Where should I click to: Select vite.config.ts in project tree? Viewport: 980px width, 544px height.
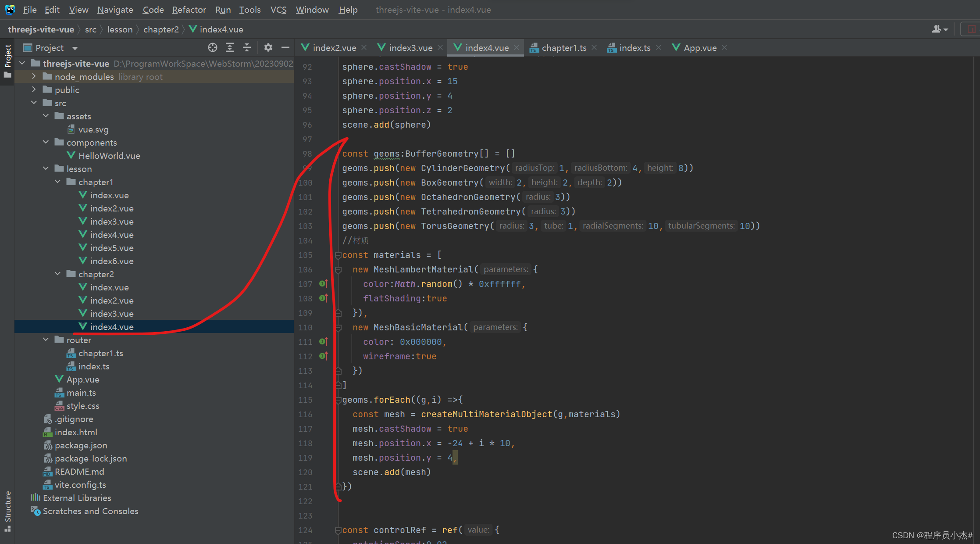coord(80,485)
